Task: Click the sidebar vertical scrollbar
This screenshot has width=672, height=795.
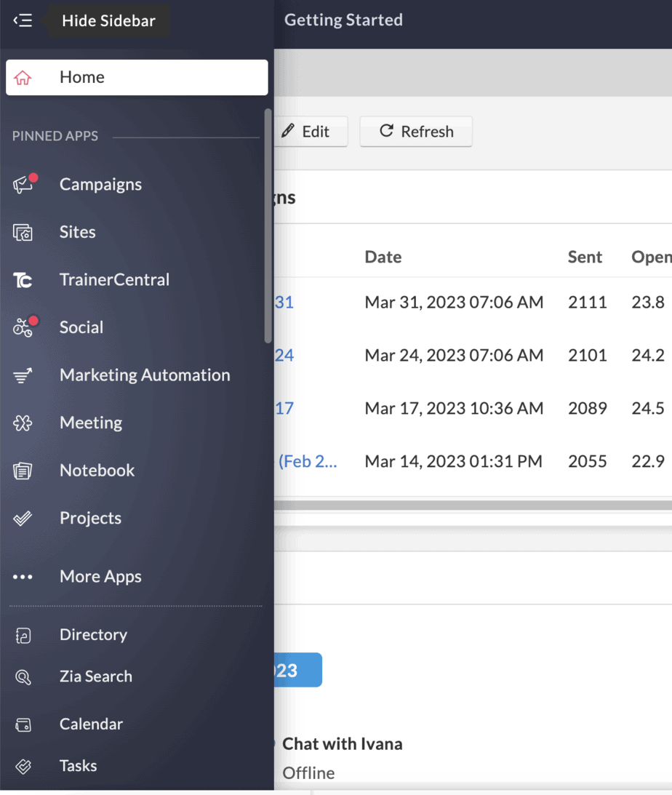Action: tap(268, 226)
